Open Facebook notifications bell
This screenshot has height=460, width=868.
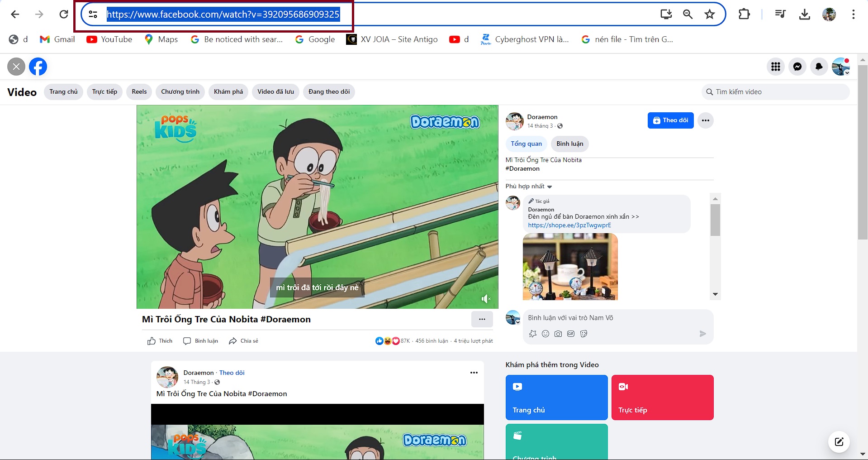819,67
